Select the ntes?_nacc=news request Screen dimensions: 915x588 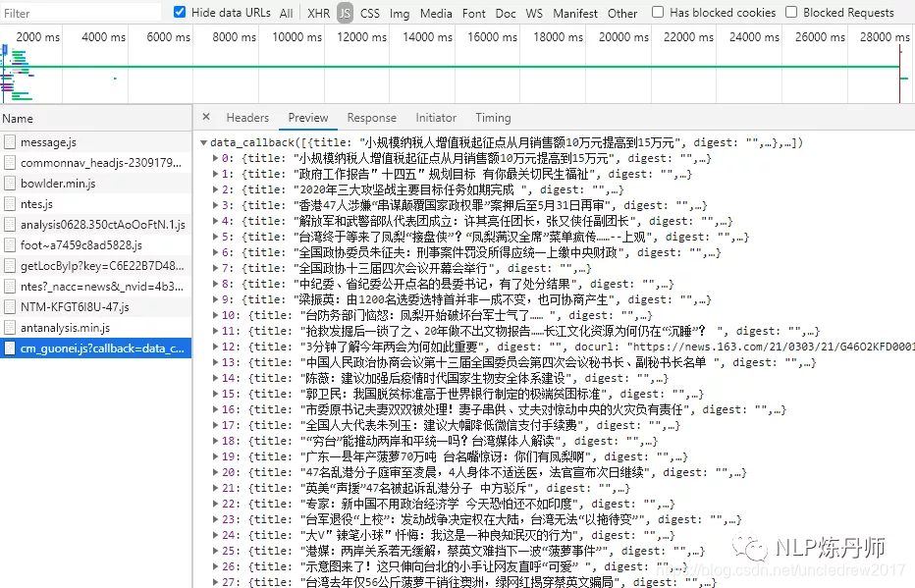(95, 287)
